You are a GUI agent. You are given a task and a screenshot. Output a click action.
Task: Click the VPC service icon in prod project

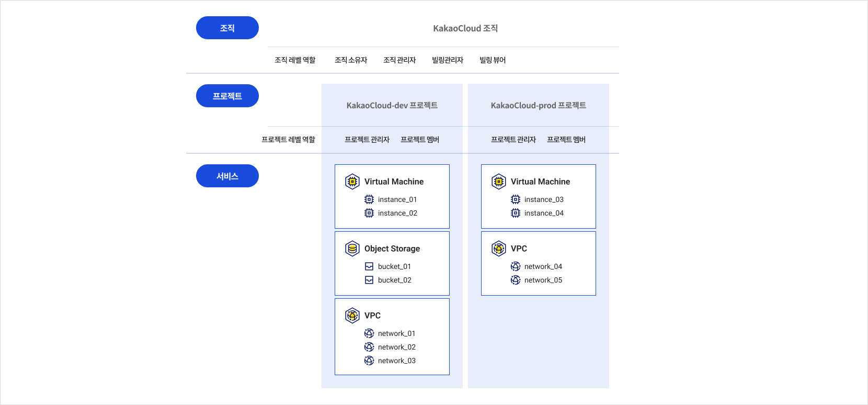pos(499,249)
